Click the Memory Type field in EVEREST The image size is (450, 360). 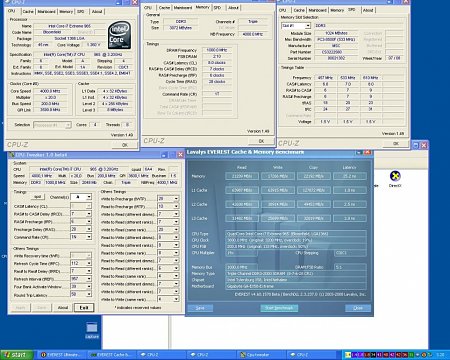pos(296,273)
